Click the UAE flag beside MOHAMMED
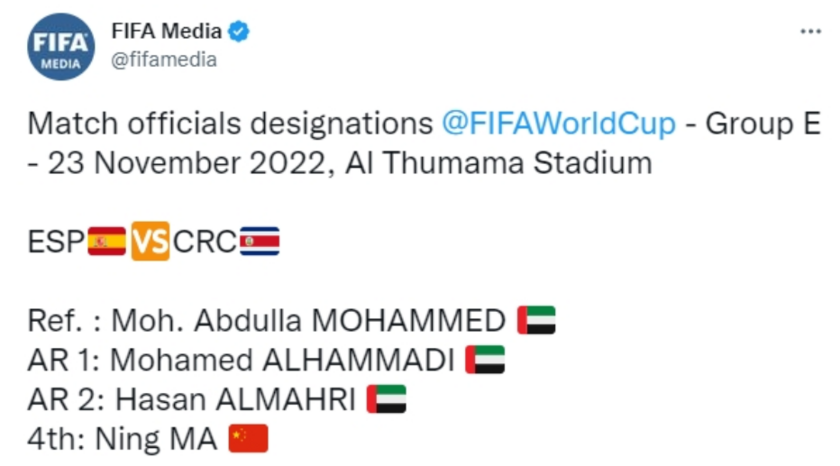This screenshot has height=466, width=840. (536, 321)
